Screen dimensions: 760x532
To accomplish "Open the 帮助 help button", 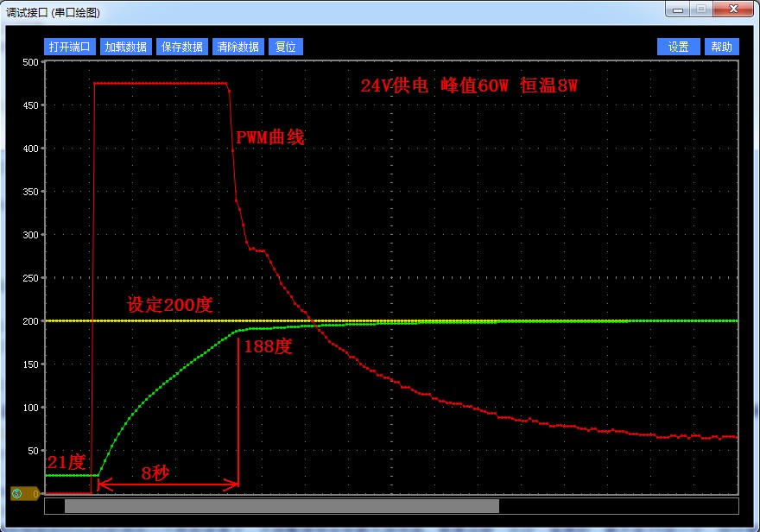I will click(722, 47).
